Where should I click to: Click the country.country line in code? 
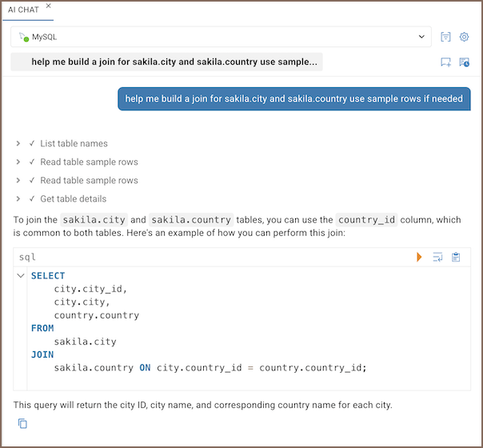coord(97,315)
